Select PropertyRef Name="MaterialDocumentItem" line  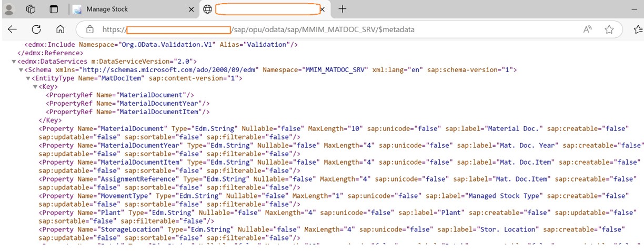[x=128, y=112]
